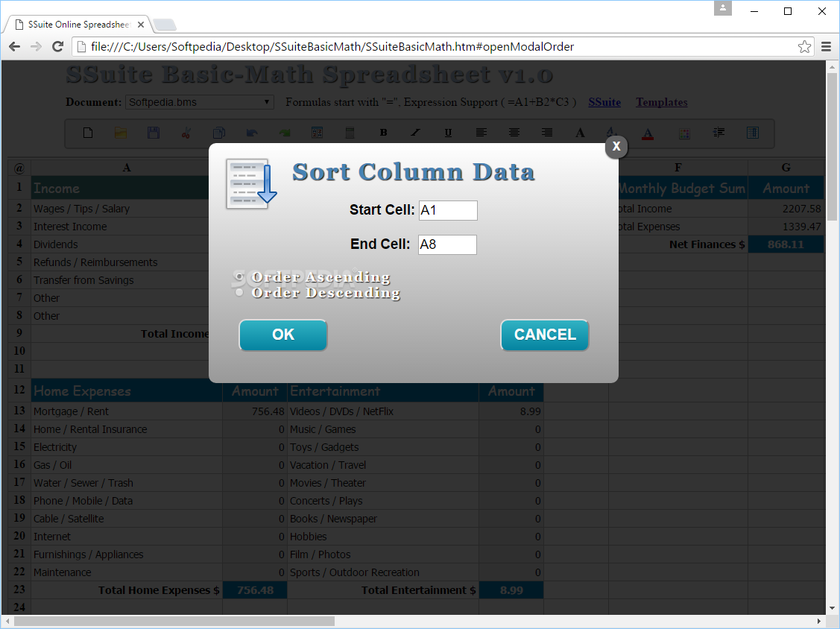The height and width of the screenshot is (629, 840).
Task: Click the Save floppy disk icon
Action: pos(154,133)
